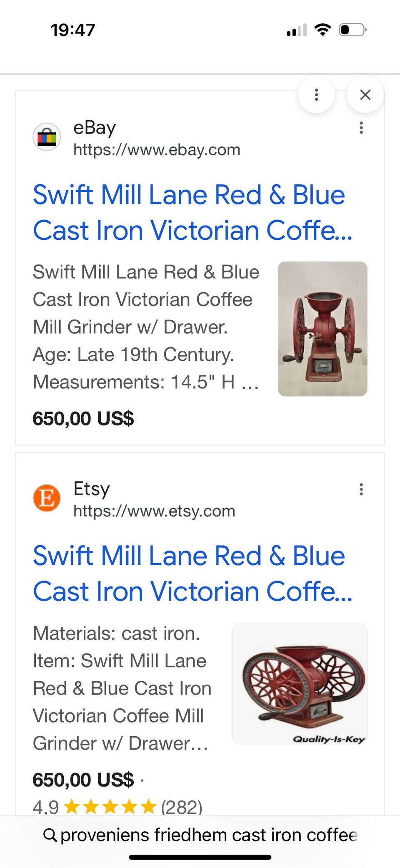The height and width of the screenshot is (868, 400).
Task: Tap the eBay site name label
Action: [95, 128]
